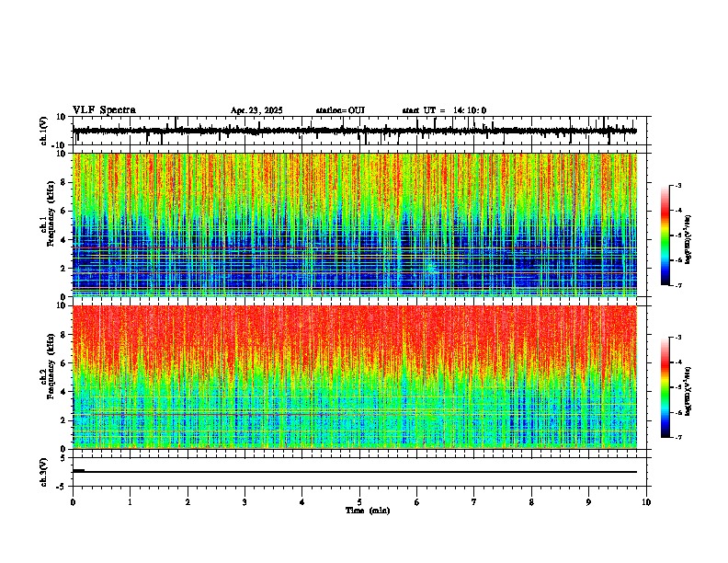Click the ch.2 spectrogram color scale bar
This screenshot has height=563, width=728.
[x=665, y=387]
